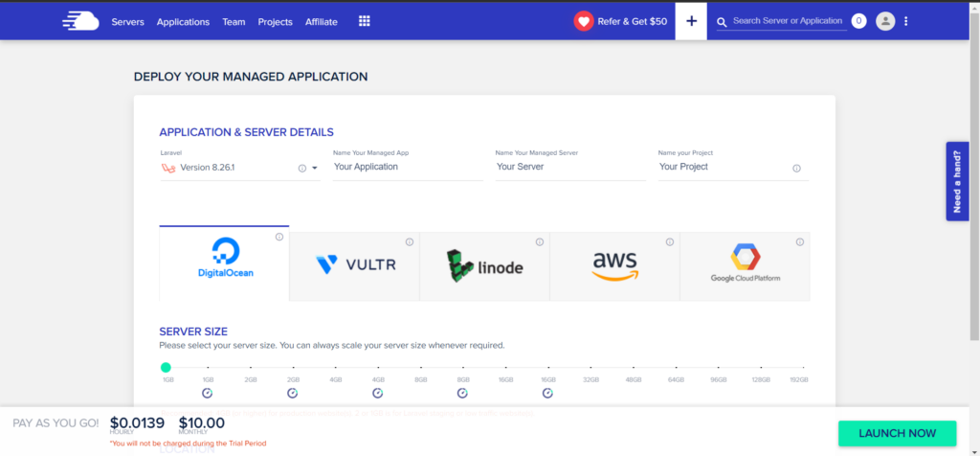The width and height of the screenshot is (980, 456).
Task: Open the Servers menu
Action: pos(127,22)
